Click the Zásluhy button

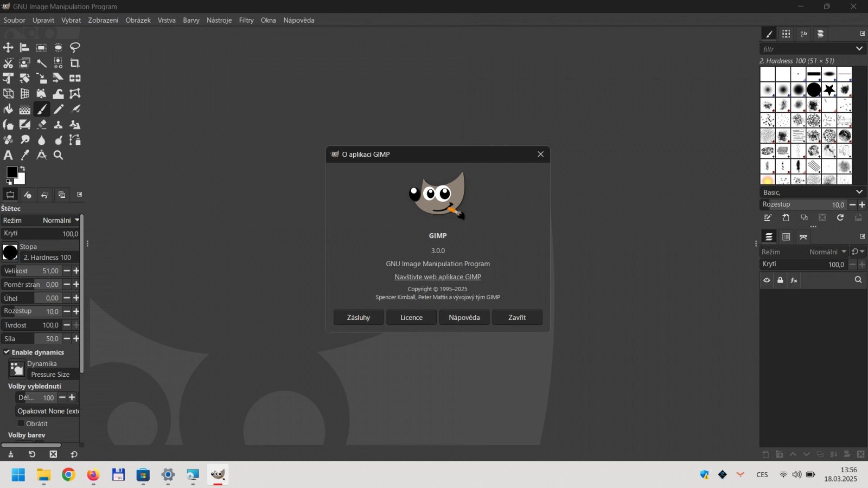359,317
